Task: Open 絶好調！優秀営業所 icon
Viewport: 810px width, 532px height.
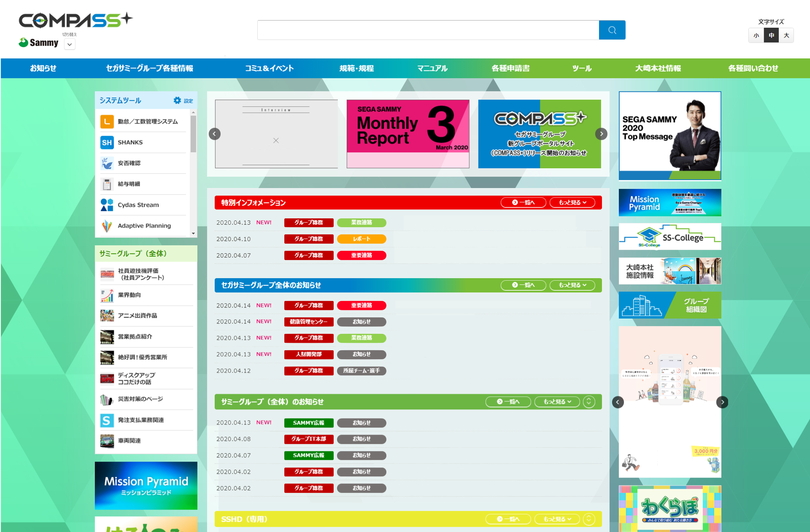Action: tap(107, 357)
